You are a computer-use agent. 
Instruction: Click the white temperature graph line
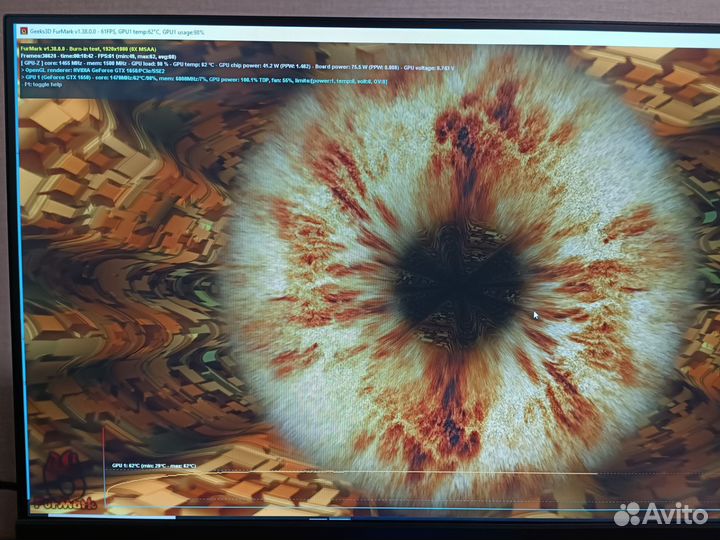pos(350,473)
